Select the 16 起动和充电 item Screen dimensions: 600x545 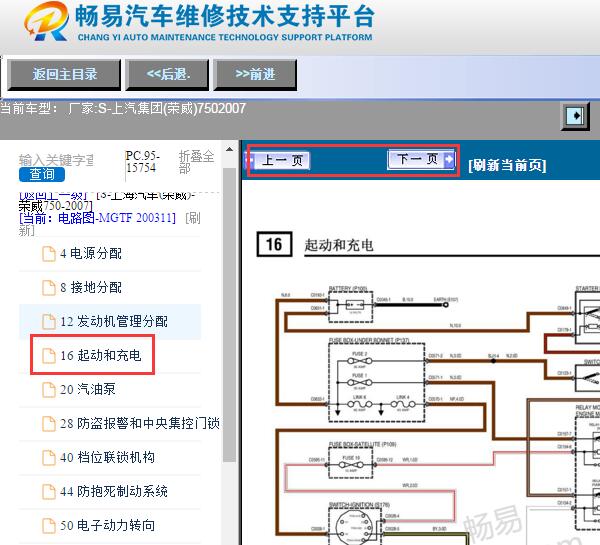point(101,356)
